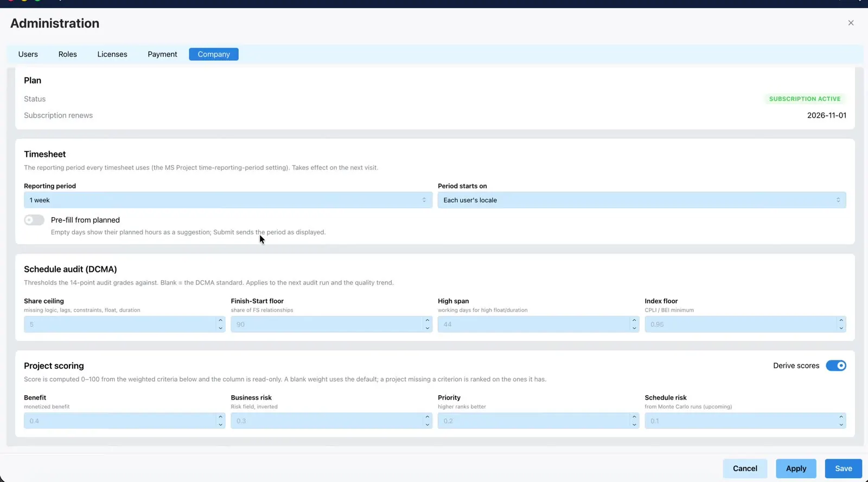
Task: Switch to the Users tab
Action: point(28,54)
